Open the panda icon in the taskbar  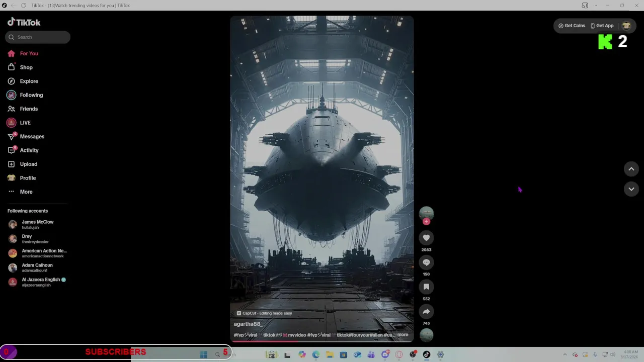272,354
